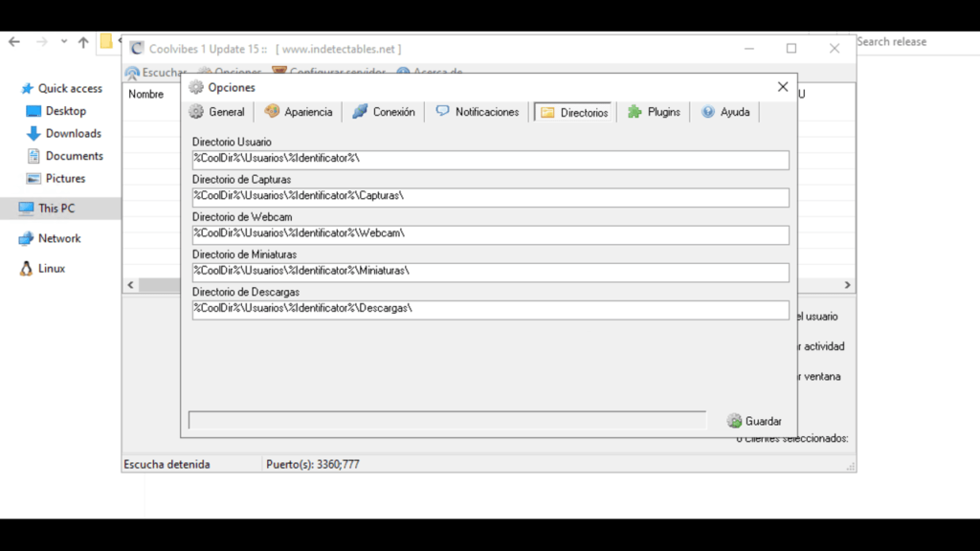
Task: Open Quick access in Explorer sidebar
Action: [70, 89]
